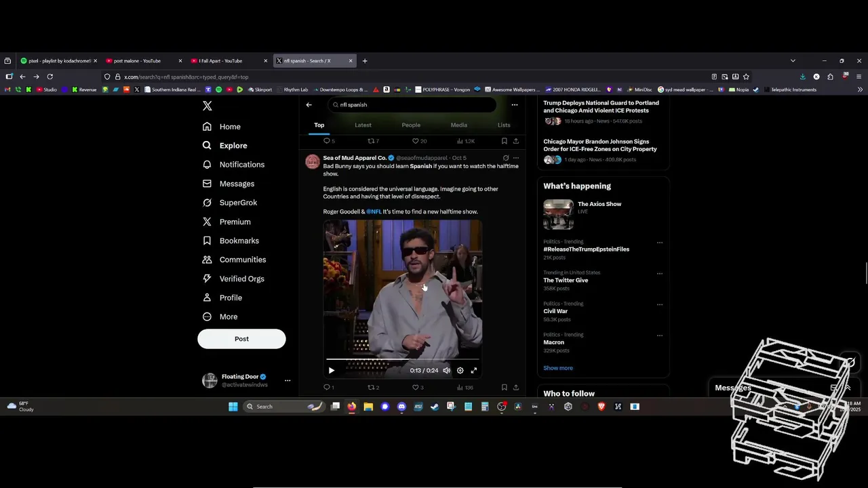Click the Windows Start button
Screen dimensions: 868x488
pyautogui.click(x=233, y=407)
